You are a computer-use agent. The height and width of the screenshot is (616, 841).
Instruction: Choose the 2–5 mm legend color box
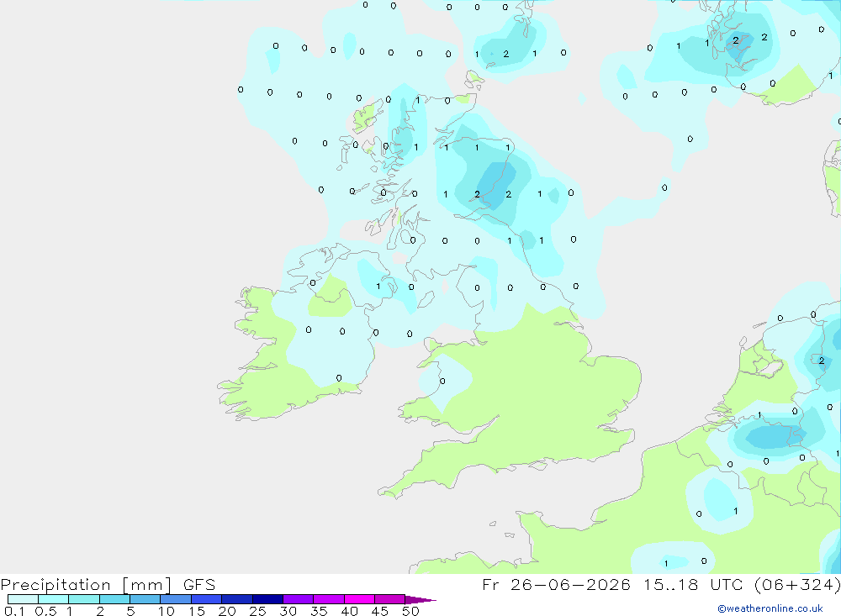click(114, 599)
